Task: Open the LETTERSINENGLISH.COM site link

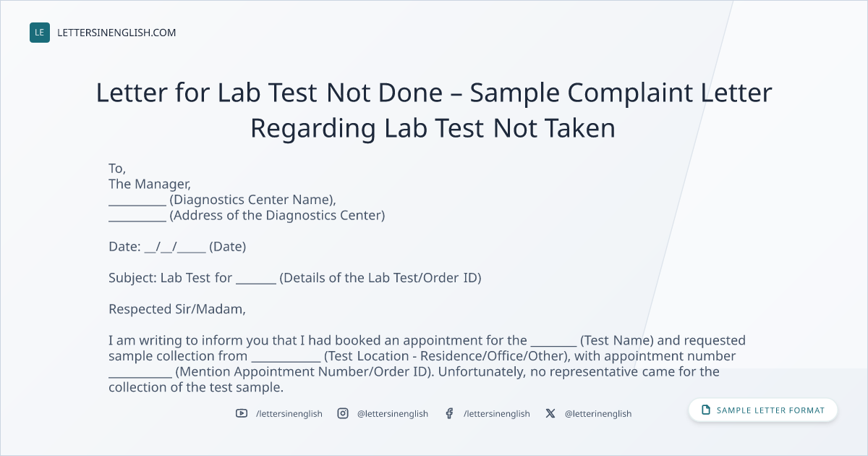Action: click(x=116, y=33)
